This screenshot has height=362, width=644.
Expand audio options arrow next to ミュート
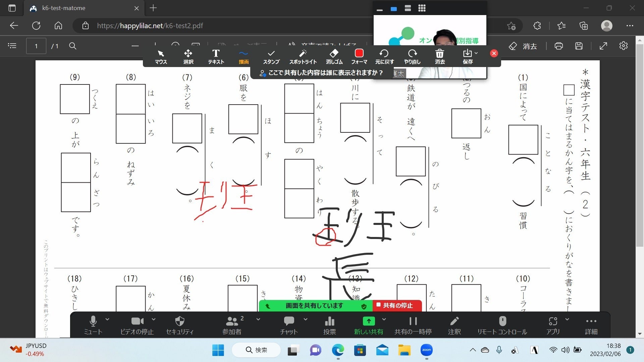(x=107, y=319)
